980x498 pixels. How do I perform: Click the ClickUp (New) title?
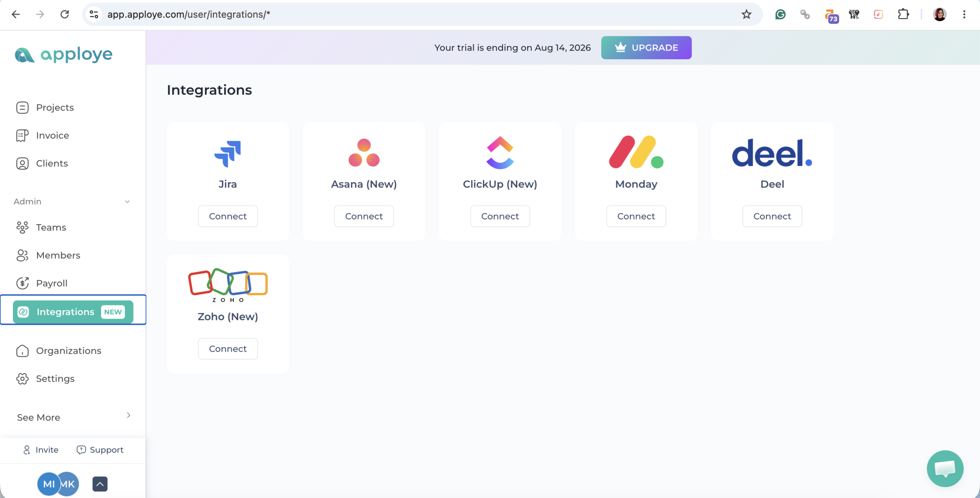500,184
